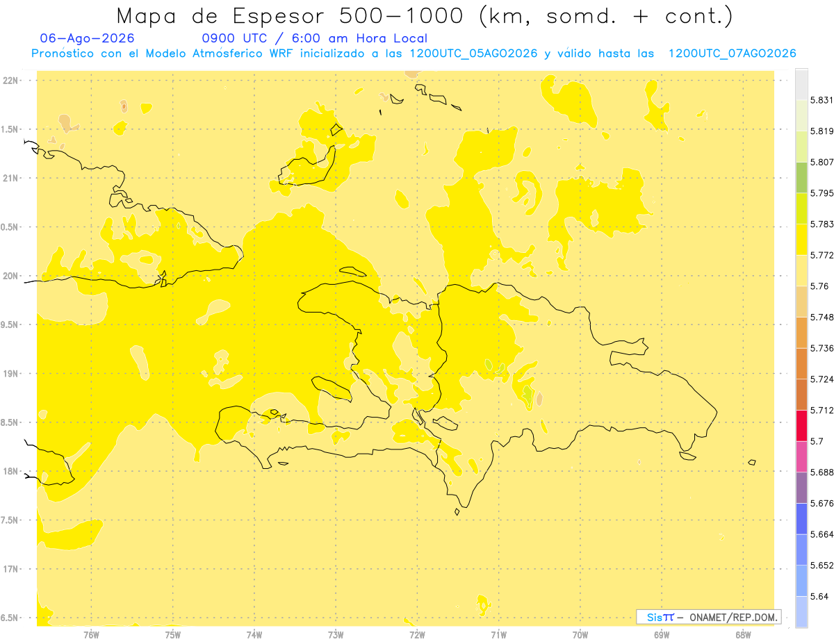Click the colorbar value 5.783
The image size is (834, 644).
pos(822,224)
